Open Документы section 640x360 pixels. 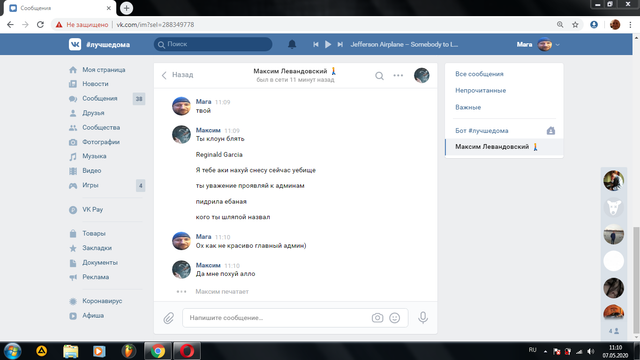(100, 262)
